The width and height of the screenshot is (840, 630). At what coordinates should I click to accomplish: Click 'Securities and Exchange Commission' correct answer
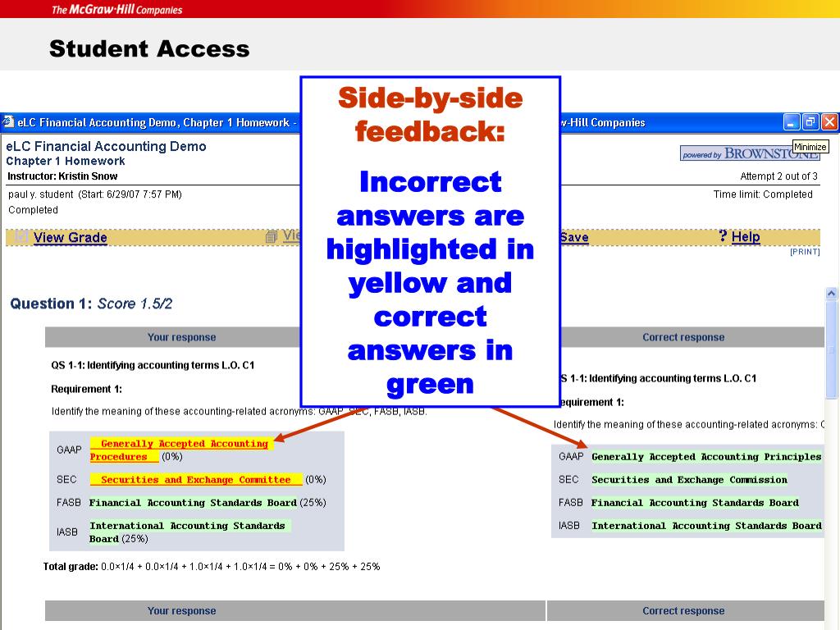click(x=689, y=480)
